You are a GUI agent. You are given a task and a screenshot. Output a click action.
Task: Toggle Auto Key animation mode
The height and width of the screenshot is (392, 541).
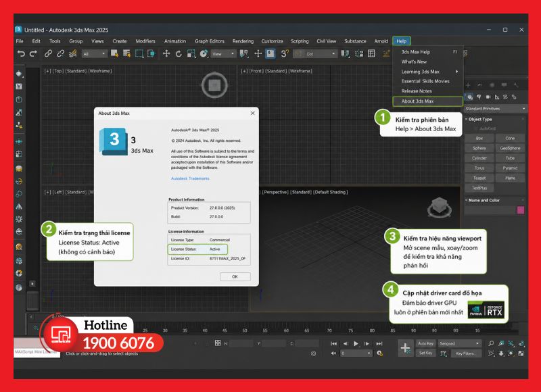coord(426,343)
